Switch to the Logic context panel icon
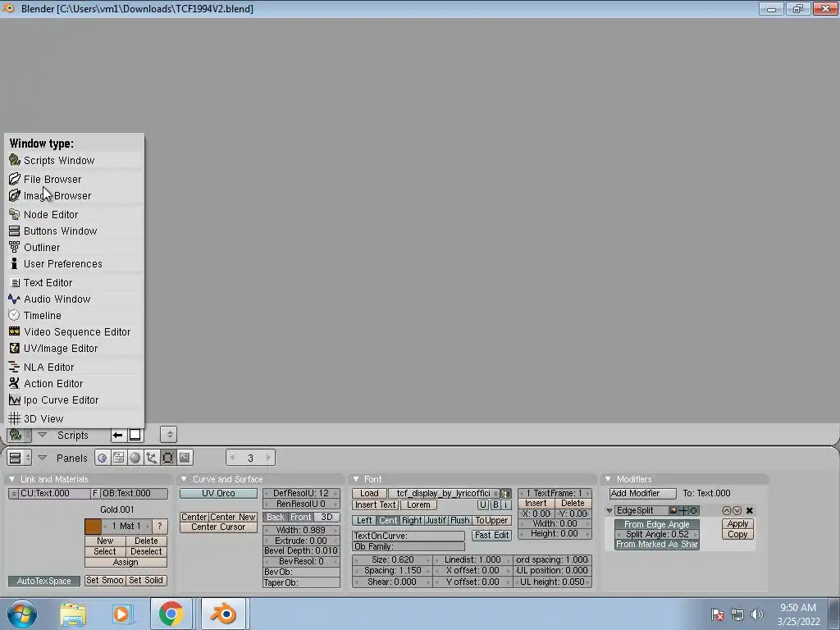 [103, 458]
